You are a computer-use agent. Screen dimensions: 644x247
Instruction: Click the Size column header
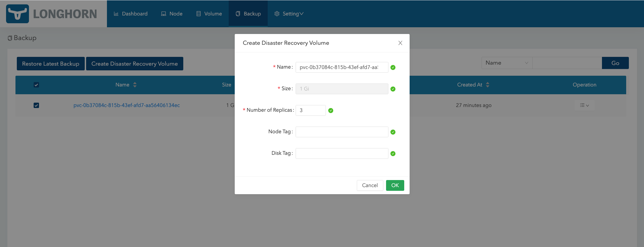tap(227, 85)
